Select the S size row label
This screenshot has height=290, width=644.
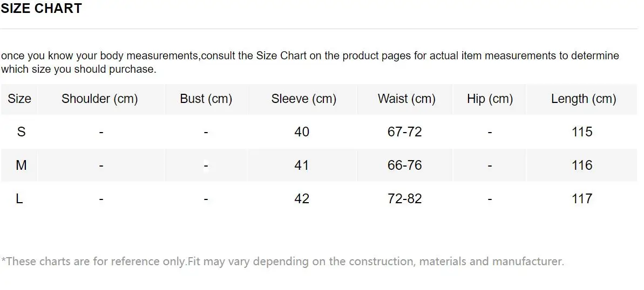coord(21,132)
